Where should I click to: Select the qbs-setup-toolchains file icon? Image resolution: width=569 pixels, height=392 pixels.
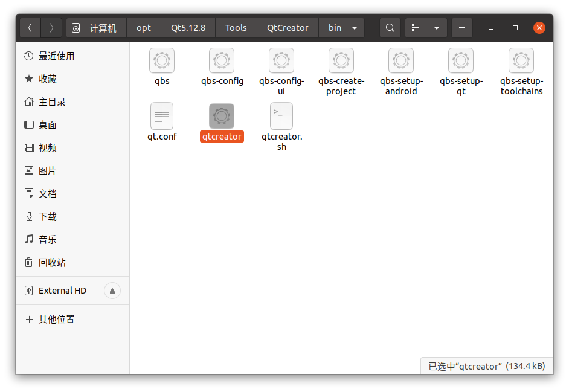pyautogui.click(x=521, y=60)
